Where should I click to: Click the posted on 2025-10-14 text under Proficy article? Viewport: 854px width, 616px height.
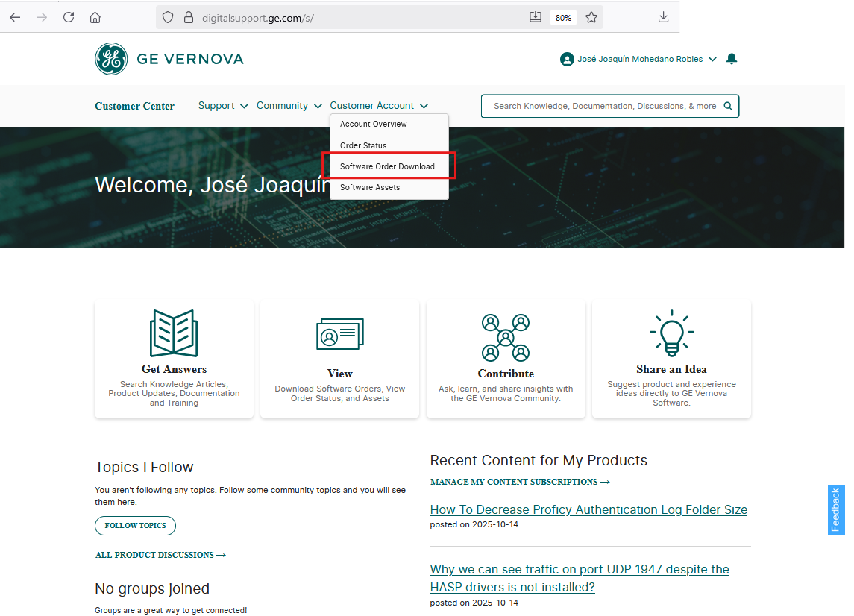click(474, 524)
